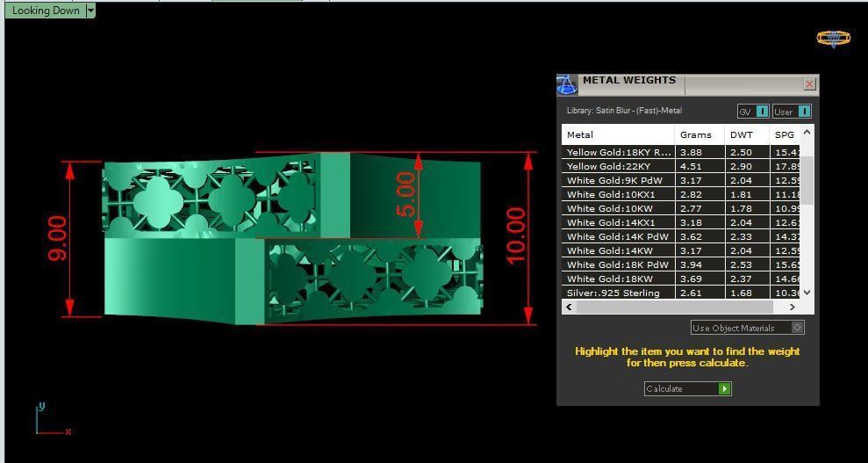Click the Metal Weights cone icon
Screen dimensions: 868x463
[x=566, y=84]
